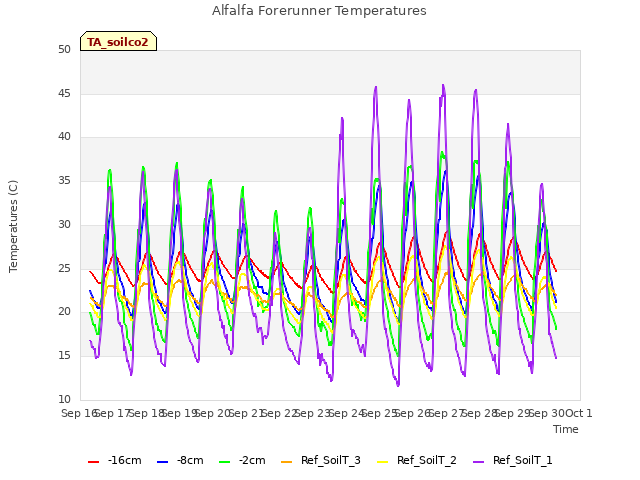Click the -16cm legend label
This screenshot has height=480, width=640.
[124, 460]
